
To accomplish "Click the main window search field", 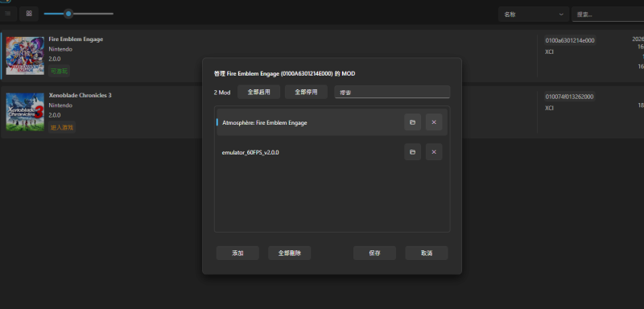I will click(608, 14).
